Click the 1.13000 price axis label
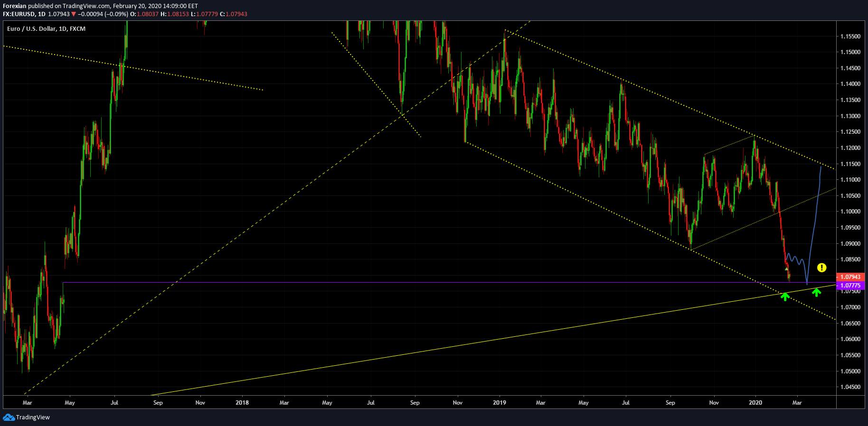 tap(850, 116)
